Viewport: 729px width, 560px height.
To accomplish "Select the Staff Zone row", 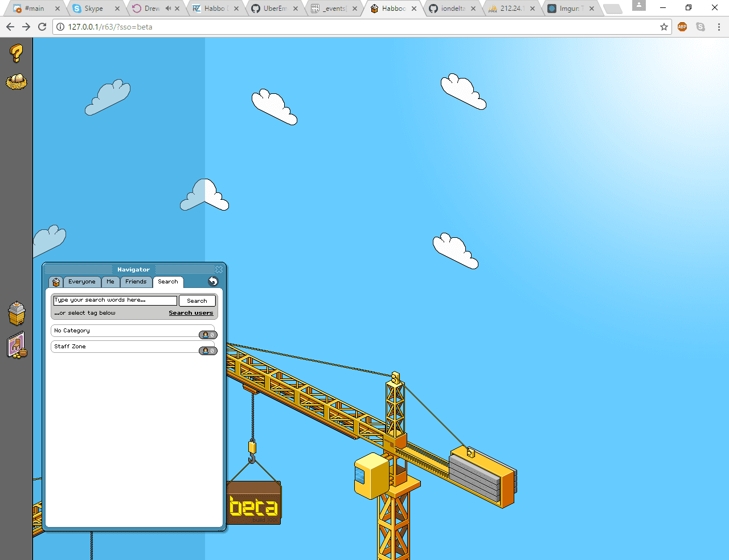I will (x=133, y=347).
